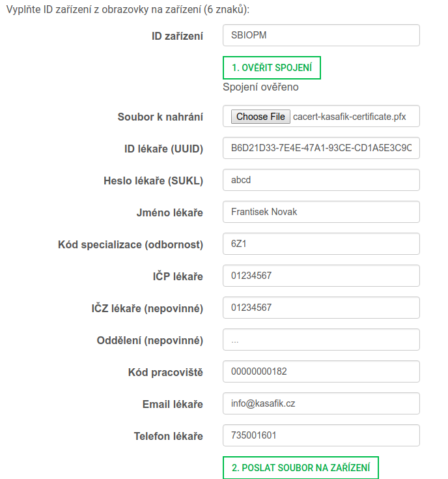The height and width of the screenshot is (479, 448).
Task: Focus the Kód pracoviště field
Action: (x=321, y=371)
